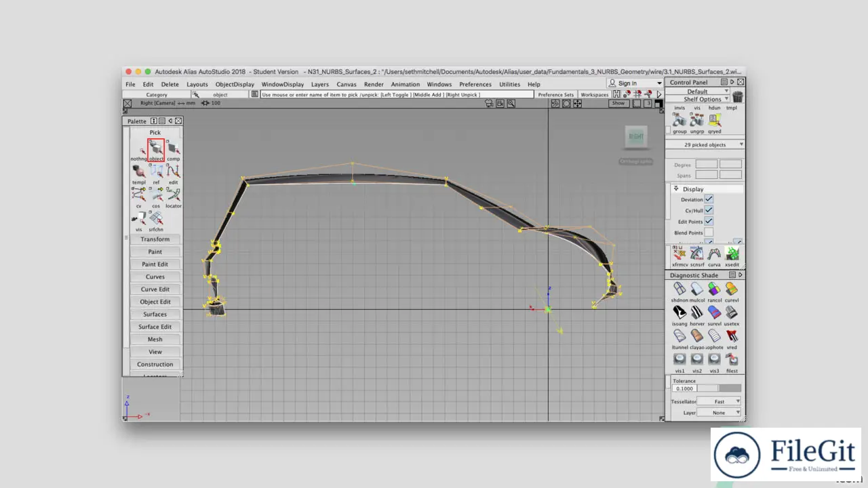This screenshot has width=868, height=488.
Task: Open the File menu
Action: [130, 85]
